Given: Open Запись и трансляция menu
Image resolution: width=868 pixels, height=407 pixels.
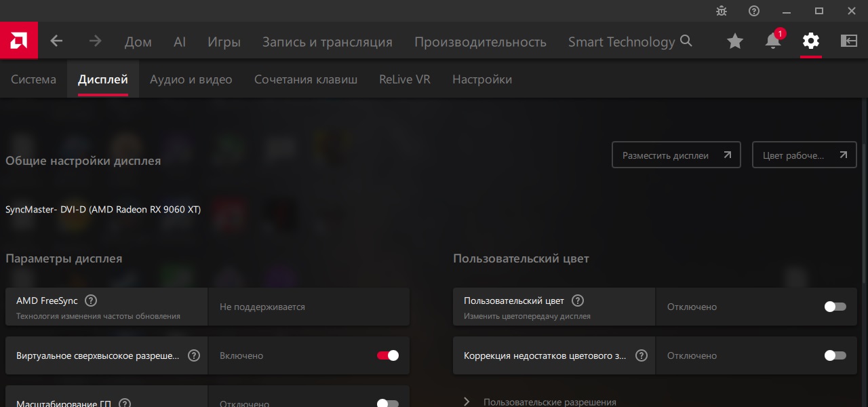Looking at the screenshot, I should (x=328, y=42).
